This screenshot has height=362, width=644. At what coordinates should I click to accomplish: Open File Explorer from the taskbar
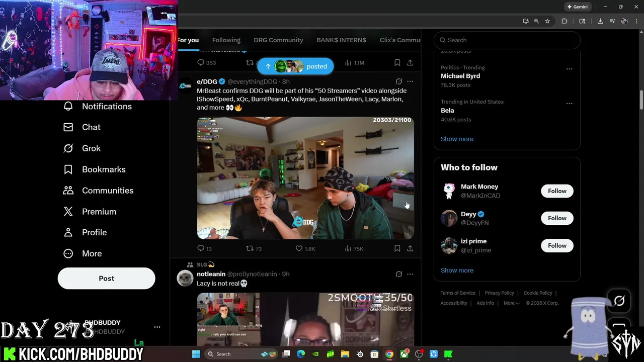345,354
